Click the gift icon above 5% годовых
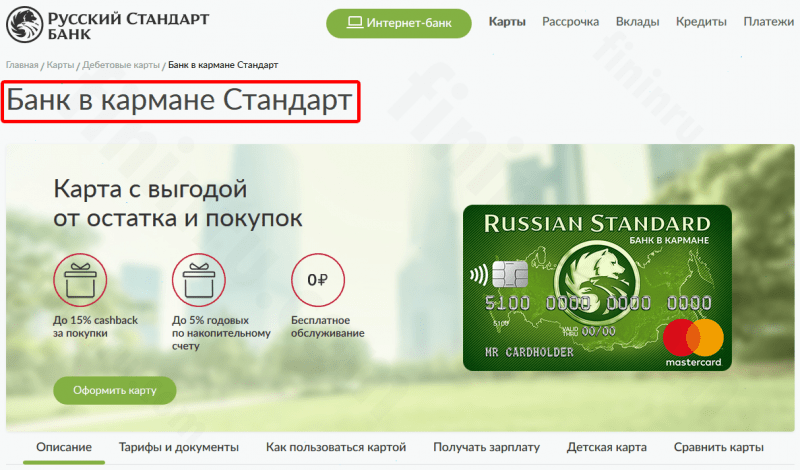 pos(198,280)
